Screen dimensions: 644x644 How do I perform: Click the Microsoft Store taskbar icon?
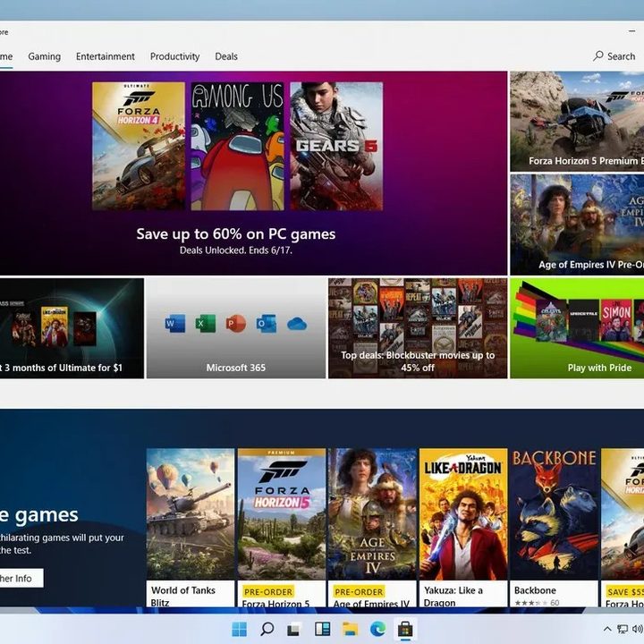click(405, 629)
